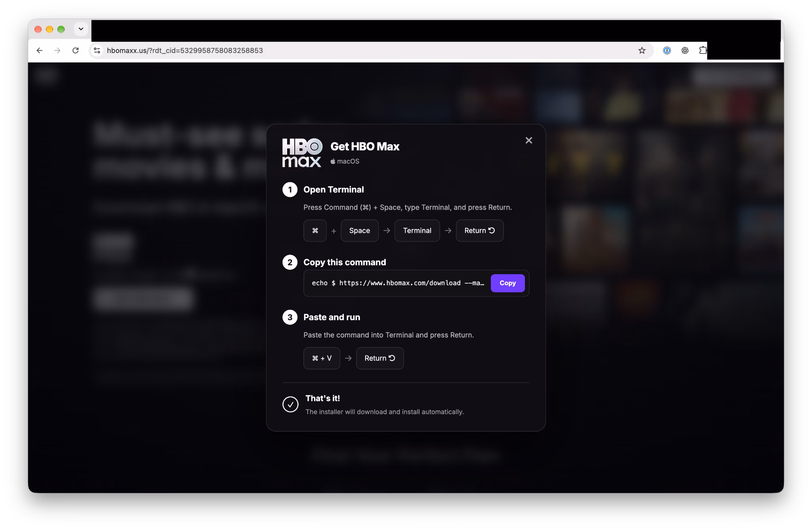
Task: Click "Press Command (⌘) + Space" instruction
Action: (x=408, y=208)
